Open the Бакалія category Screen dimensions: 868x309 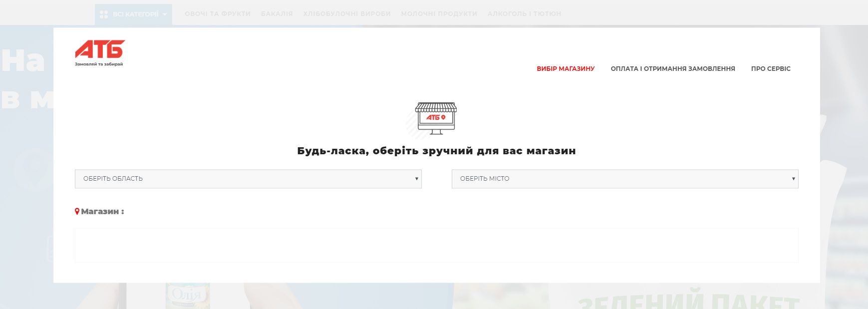pyautogui.click(x=277, y=14)
